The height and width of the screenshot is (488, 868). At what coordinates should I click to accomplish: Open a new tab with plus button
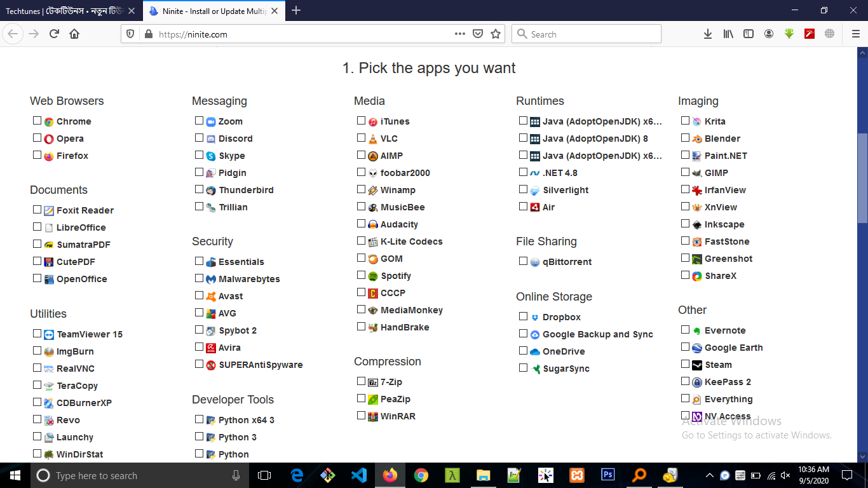pyautogui.click(x=296, y=11)
